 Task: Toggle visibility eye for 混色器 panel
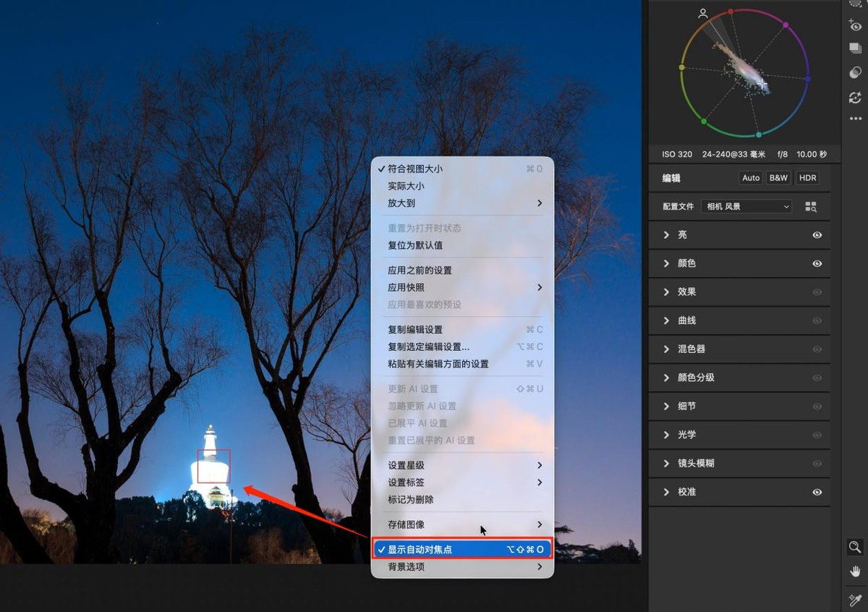(817, 349)
